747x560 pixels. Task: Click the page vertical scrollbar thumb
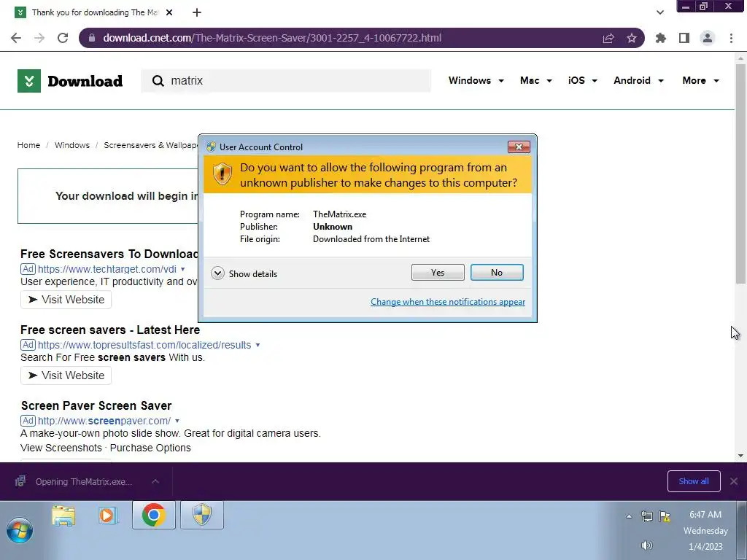(740, 174)
